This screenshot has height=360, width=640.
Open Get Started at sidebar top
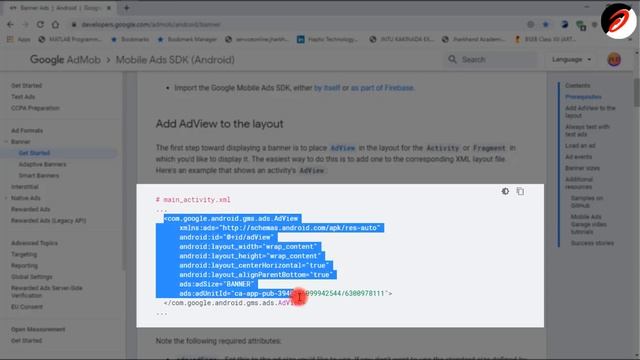pyautogui.click(x=27, y=85)
